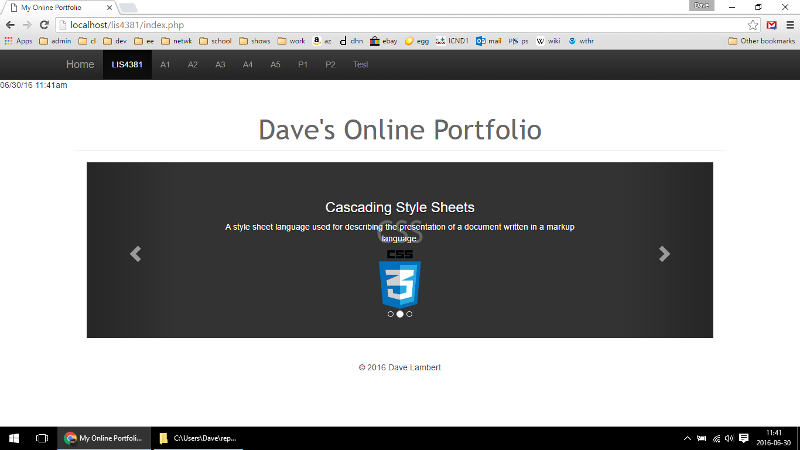Click the CSS3 logo image
The height and width of the screenshot is (450, 800).
(400, 279)
